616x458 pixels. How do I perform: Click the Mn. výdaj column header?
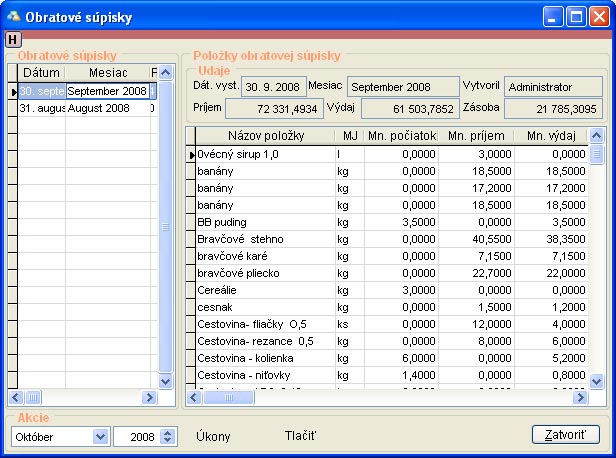549,136
